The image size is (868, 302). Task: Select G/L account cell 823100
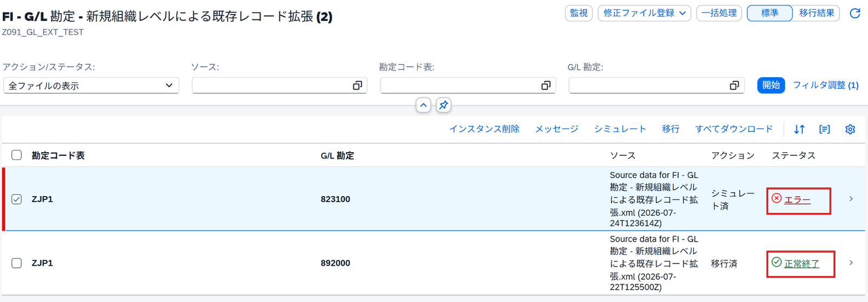click(x=335, y=199)
